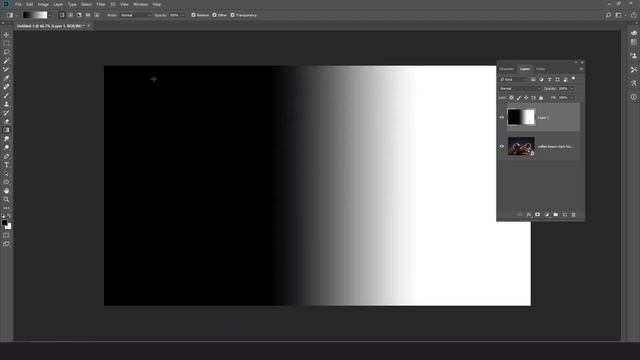Toggle the Reverse checkbox
The width and height of the screenshot is (640, 360).
point(193,15)
